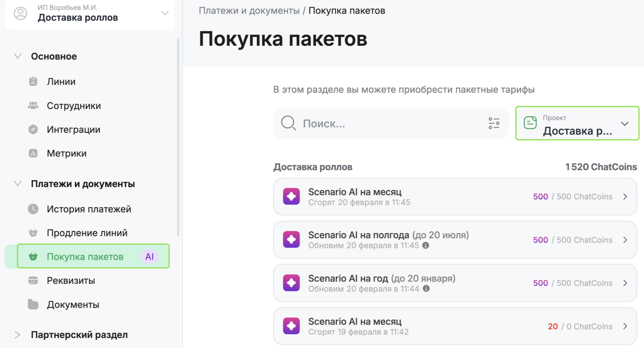This screenshot has width=644, height=348.
Task: Click the Документы folder icon
Action: click(x=33, y=304)
